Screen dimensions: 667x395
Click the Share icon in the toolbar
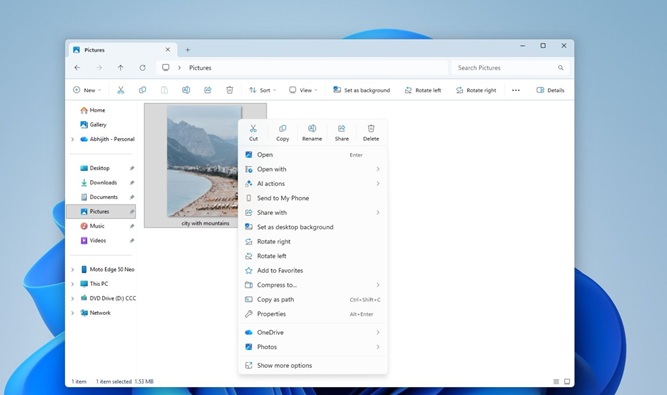coord(208,90)
